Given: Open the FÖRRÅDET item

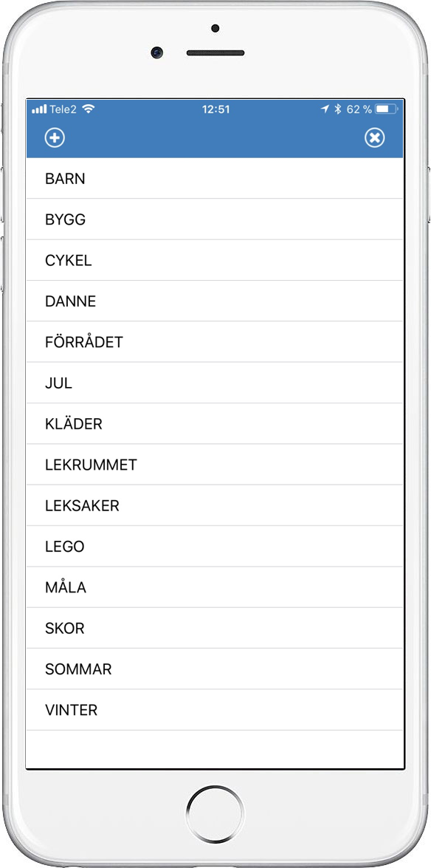Looking at the screenshot, I should click(215, 343).
